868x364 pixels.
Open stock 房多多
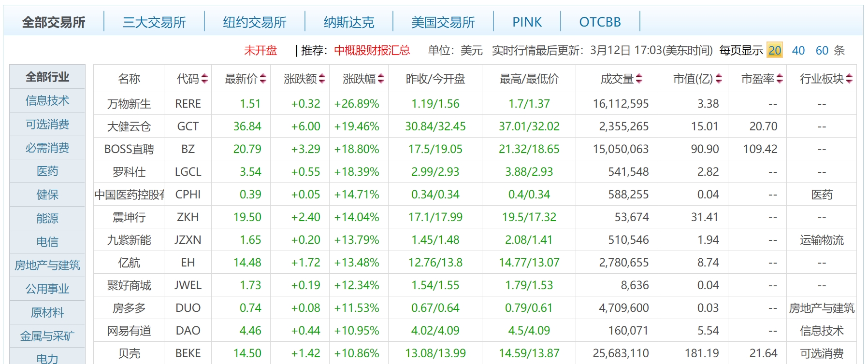click(129, 308)
